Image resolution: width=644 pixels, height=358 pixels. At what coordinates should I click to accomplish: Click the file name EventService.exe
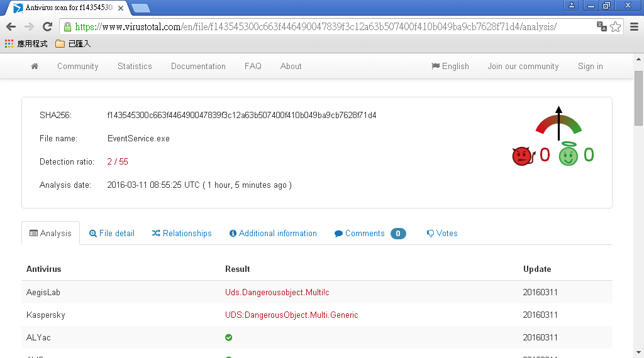click(x=138, y=139)
